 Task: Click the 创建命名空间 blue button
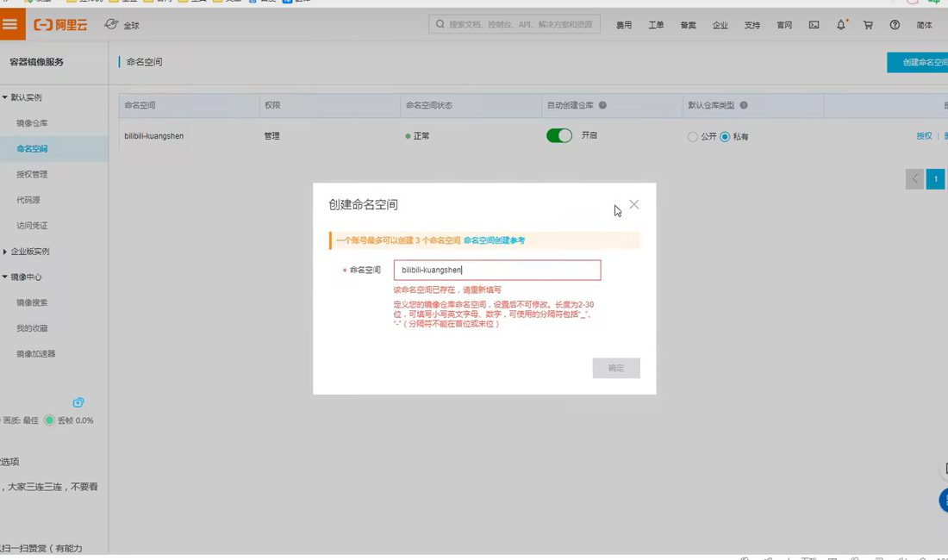point(918,62)
